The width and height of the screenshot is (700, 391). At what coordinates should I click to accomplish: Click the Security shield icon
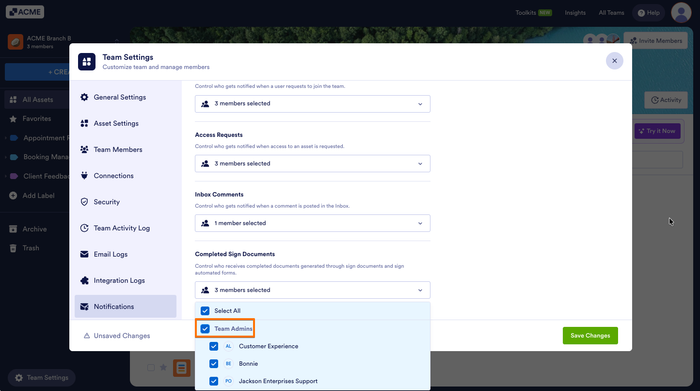coord(84,202)
